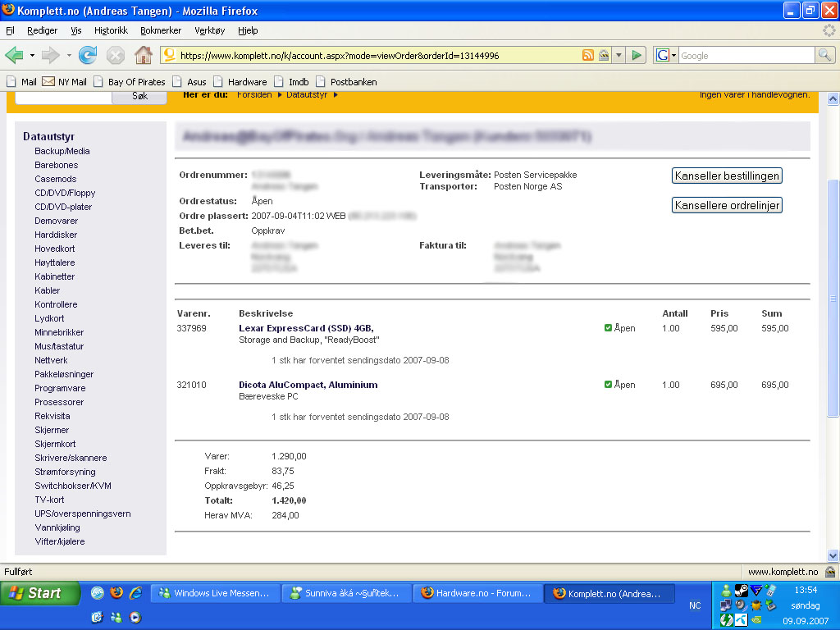Click the system clock showing 13:54
Image resolution: width=840 pixels, height=630 pixels.
[806, 590]
